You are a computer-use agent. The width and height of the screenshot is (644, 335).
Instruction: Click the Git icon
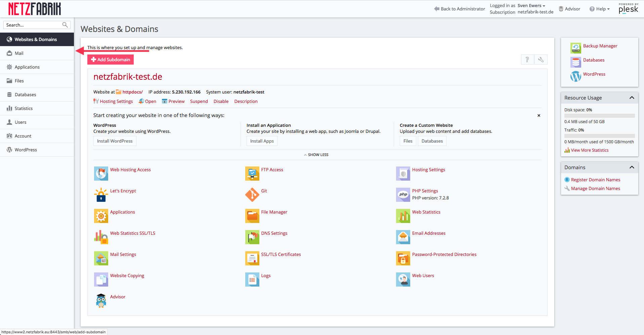click(x=252, y=195)
